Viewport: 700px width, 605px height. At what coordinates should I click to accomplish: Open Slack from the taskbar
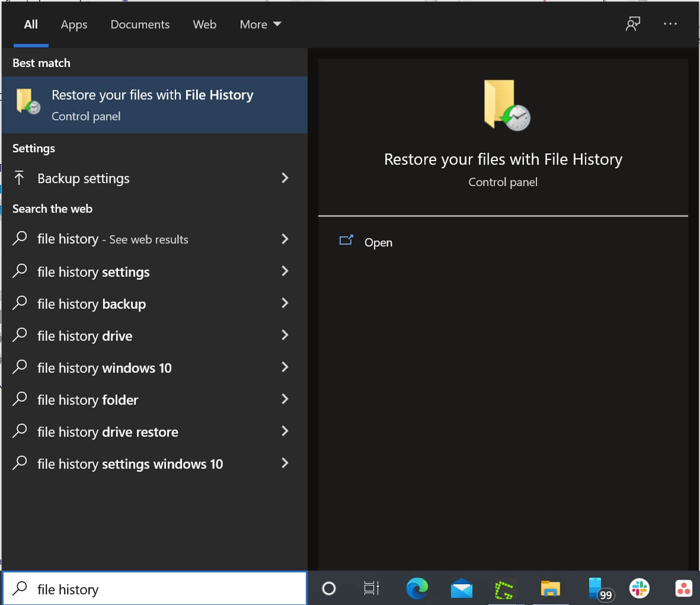point(639,588)
